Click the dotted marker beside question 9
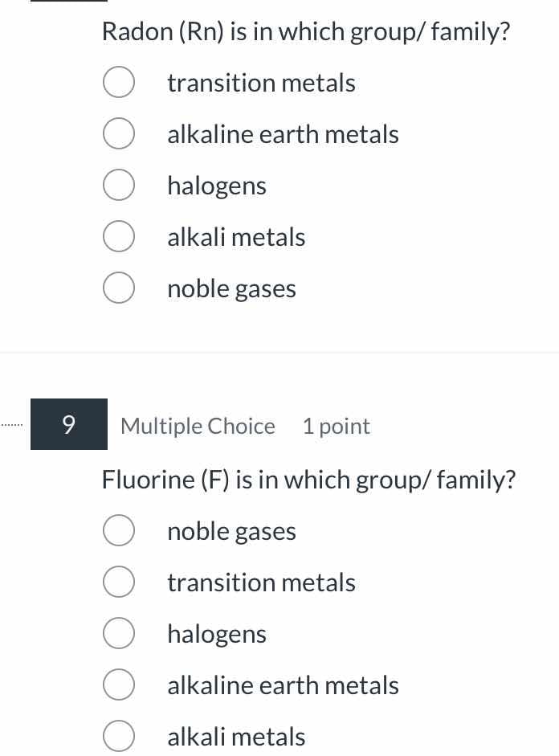Screen dimensions: 559x756 pos(10,424)
